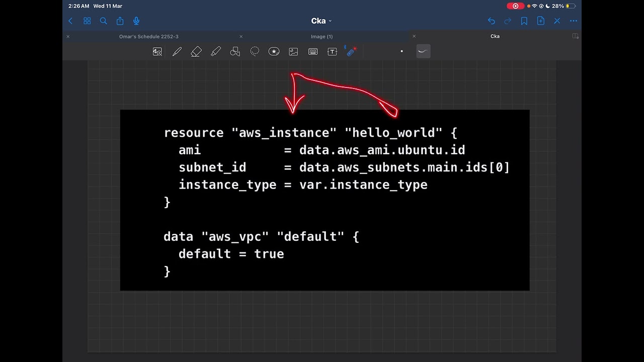The height and width of the screenshot is (362, 644).
Task: Select the Cka tab
Action: coord(495,36)
